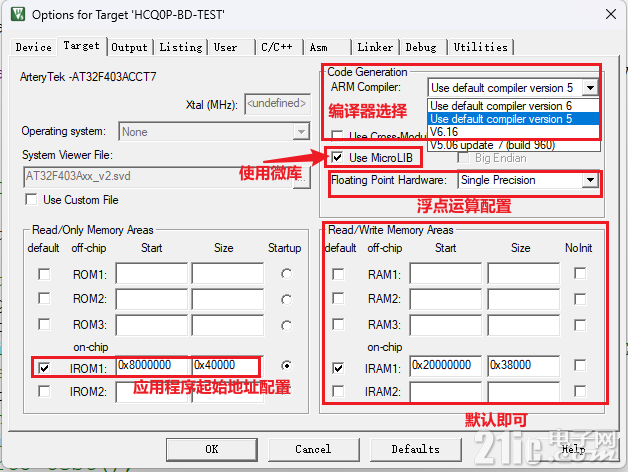
Task: Click the Help button
Action: [x=574, y=449]
